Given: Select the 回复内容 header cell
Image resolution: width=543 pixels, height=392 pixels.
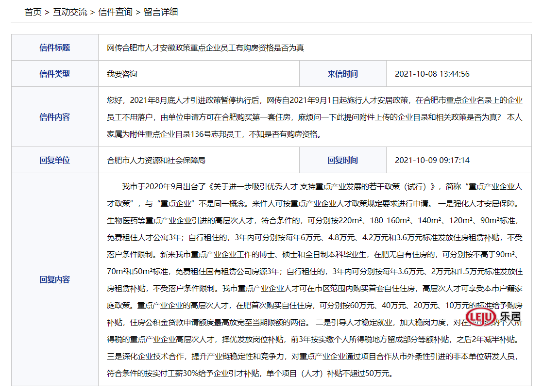Looking at the screenshot, I should tap(55, 279).
